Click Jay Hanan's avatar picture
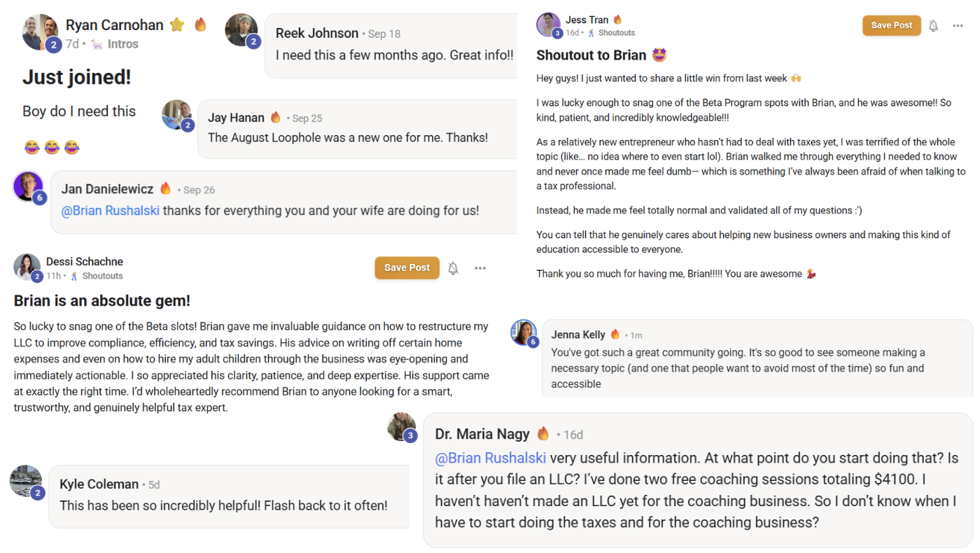This screenshot has height=553, width=980. click(x=176, y=114)
